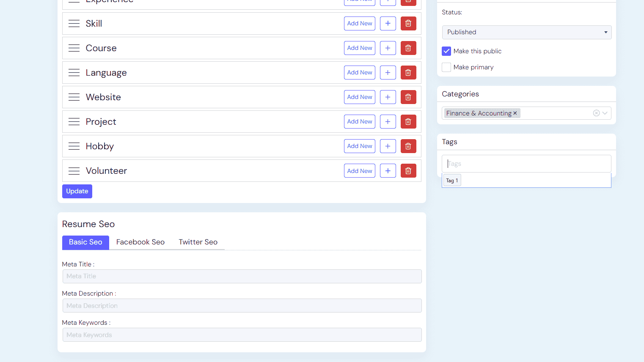Delete the Skill section with trash icon
Viewport: 644px width, 362px height.
pos(408,24)
